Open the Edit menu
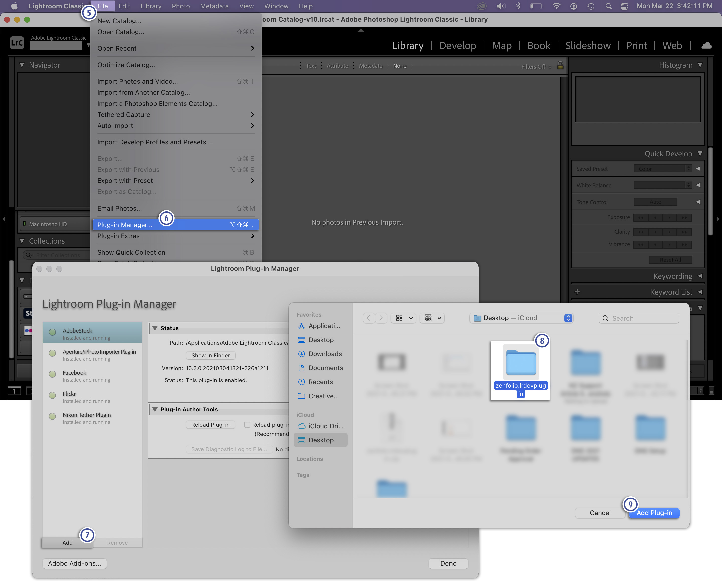The width and height of the screenshot is (722, 588). [124, 6]
